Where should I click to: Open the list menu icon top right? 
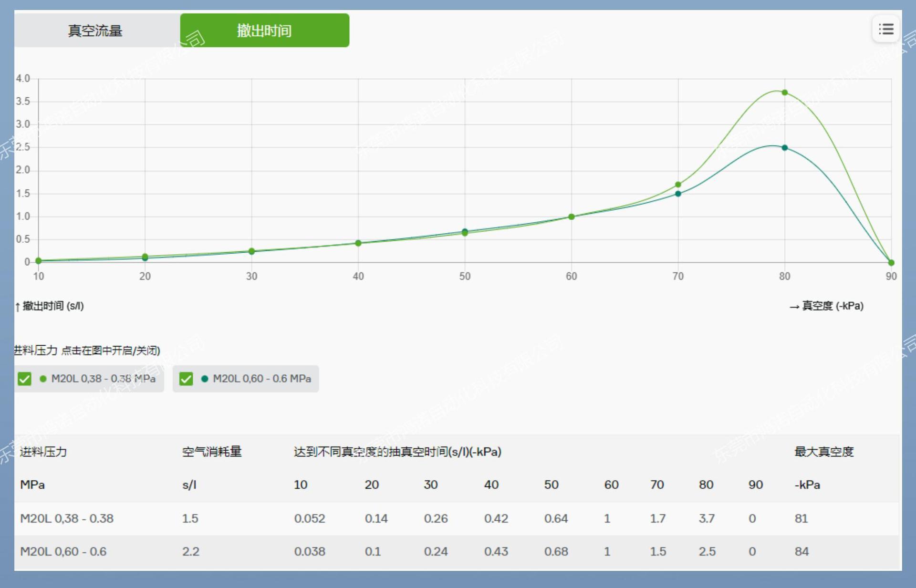pyautogui.click(x=886, y=30)
